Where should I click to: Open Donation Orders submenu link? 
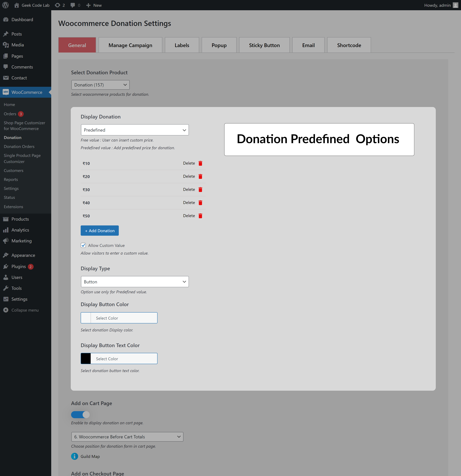(19, 146)
